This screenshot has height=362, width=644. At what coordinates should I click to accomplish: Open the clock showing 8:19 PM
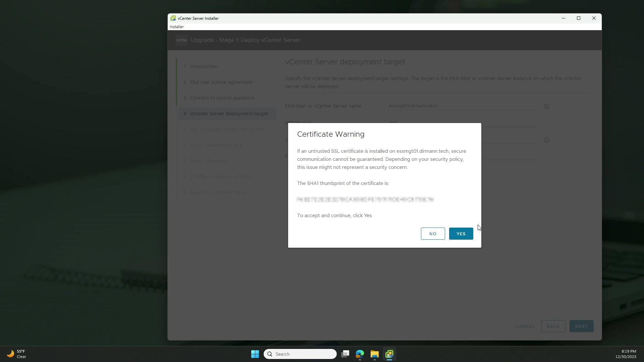626,354
